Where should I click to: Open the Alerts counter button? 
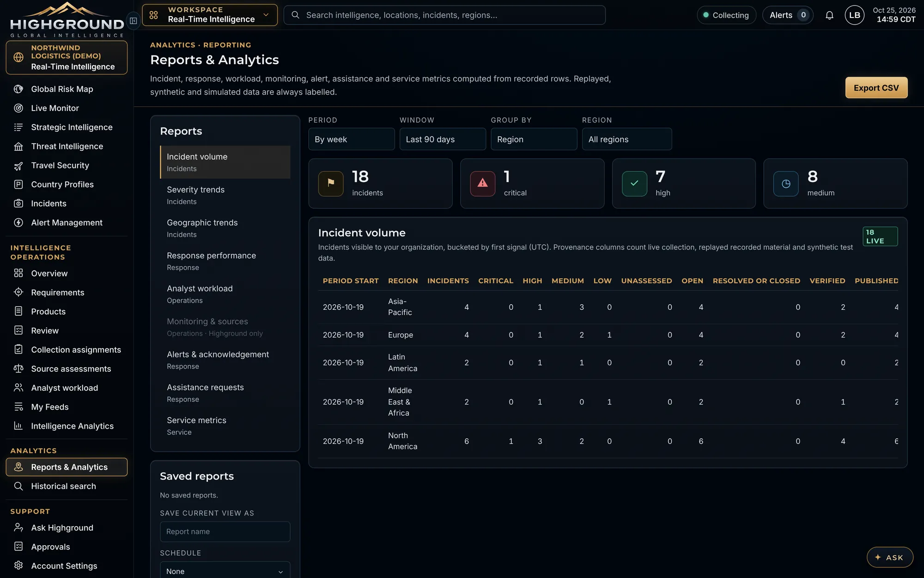point(787,15)
